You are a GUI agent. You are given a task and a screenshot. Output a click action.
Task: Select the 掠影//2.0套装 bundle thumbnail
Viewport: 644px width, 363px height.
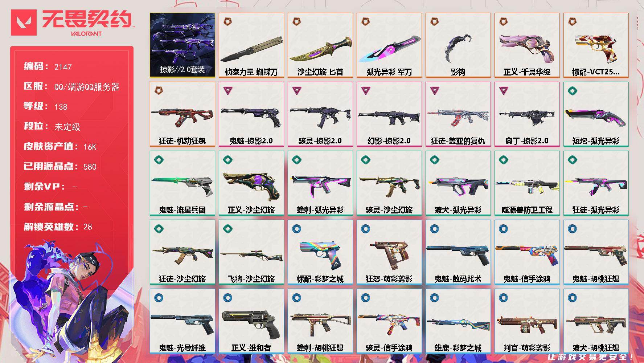tap(182, 45)
